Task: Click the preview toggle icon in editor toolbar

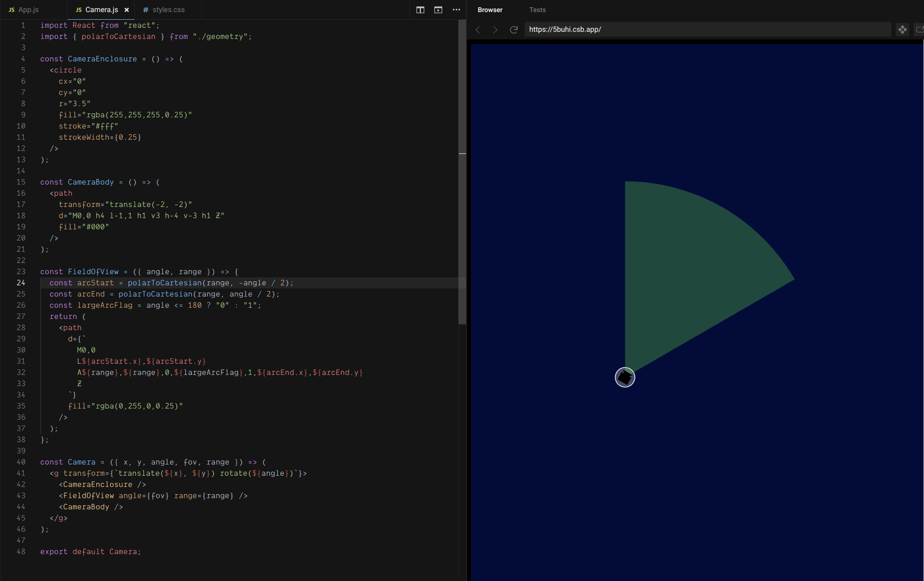Action: coord(438,10)
